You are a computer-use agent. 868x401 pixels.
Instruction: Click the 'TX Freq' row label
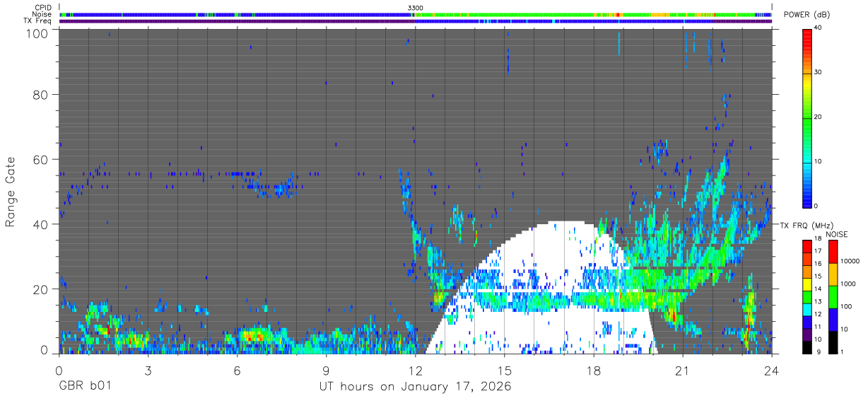[x=37, y=21]
